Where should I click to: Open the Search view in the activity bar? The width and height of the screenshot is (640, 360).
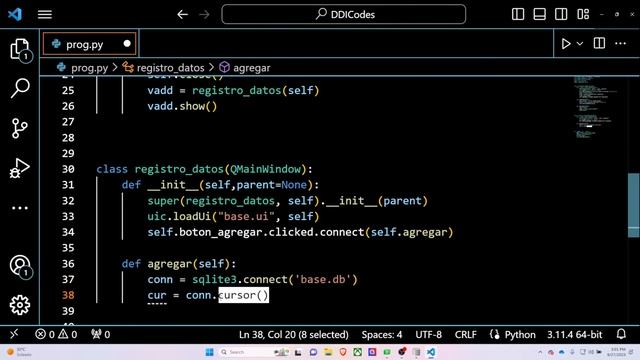pyautogui.click(x=20, y=88)
